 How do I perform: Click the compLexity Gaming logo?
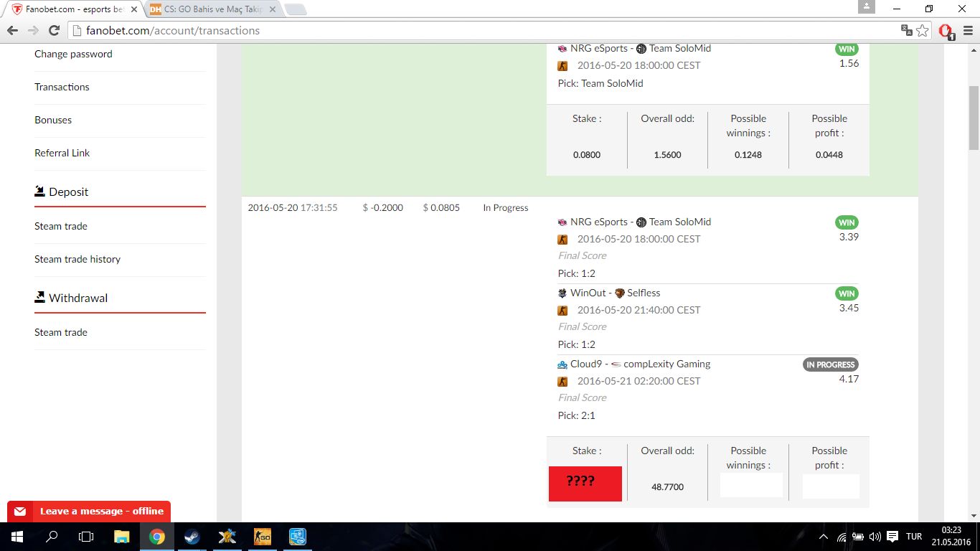616,364
